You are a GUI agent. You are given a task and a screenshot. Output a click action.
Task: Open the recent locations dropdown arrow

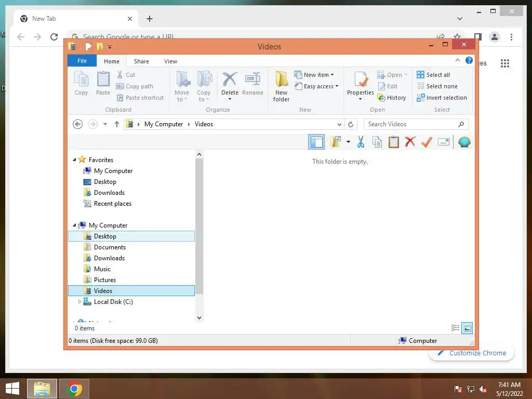tap(105, 124)
